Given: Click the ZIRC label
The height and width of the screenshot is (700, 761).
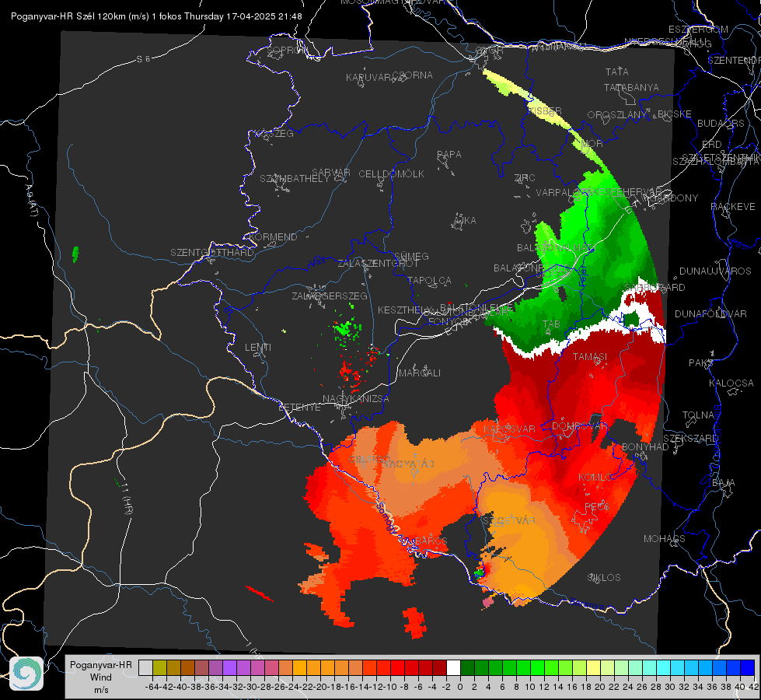Looking at the screenshot, I should pos(525,178).
